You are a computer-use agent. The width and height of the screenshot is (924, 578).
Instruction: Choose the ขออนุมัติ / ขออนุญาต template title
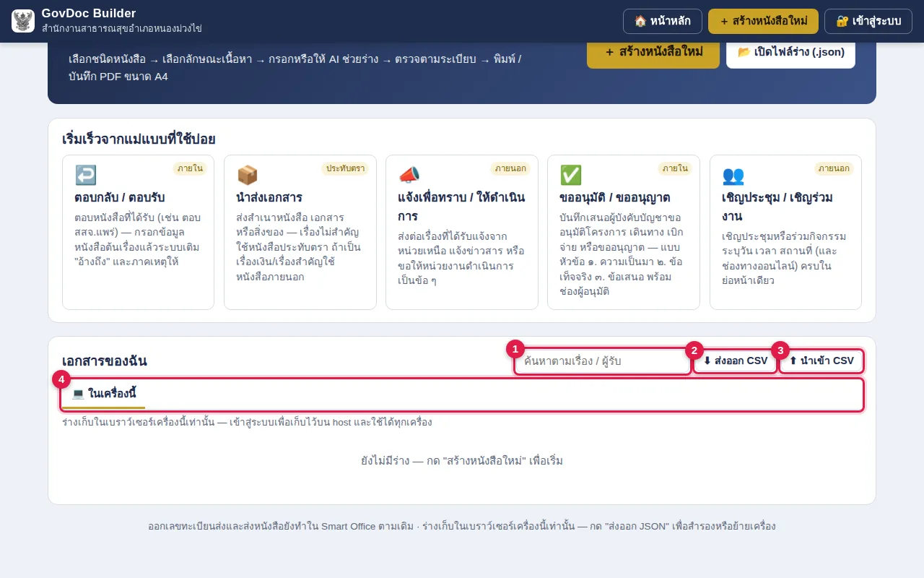pos(615,197)
